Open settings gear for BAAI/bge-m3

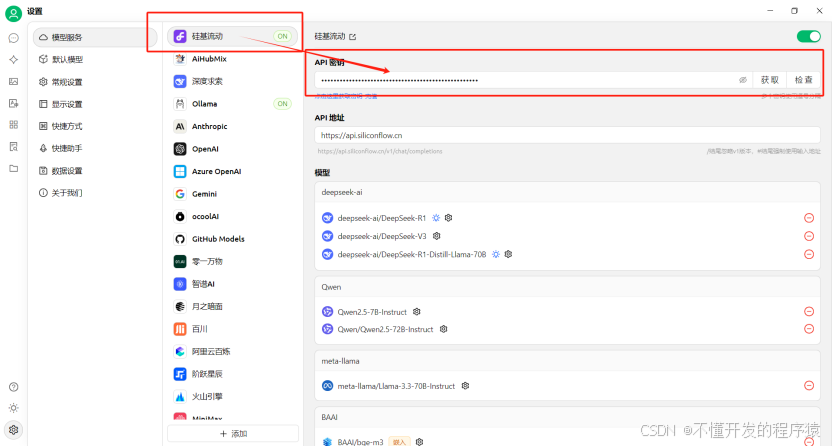[x=419, y=442]
